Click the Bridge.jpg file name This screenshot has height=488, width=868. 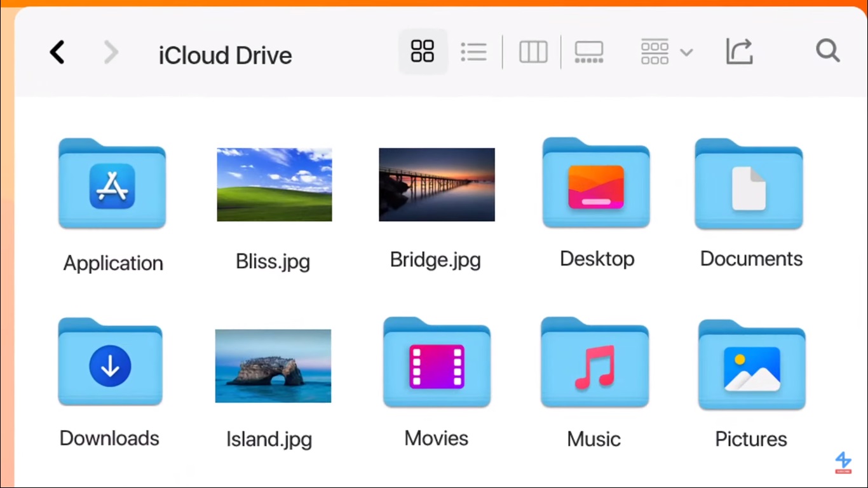click(435, 259)
